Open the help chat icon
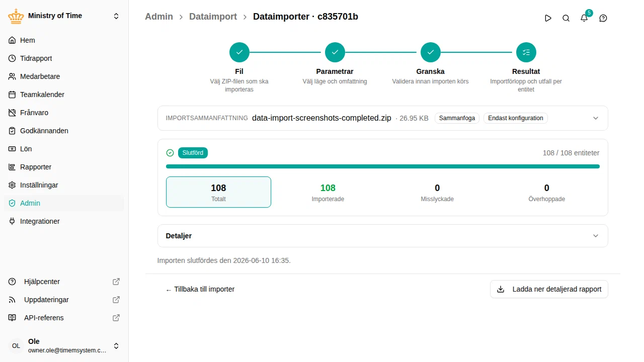This screenshot has height=362, width=644. pyautogui.click(x=603, y=18)
